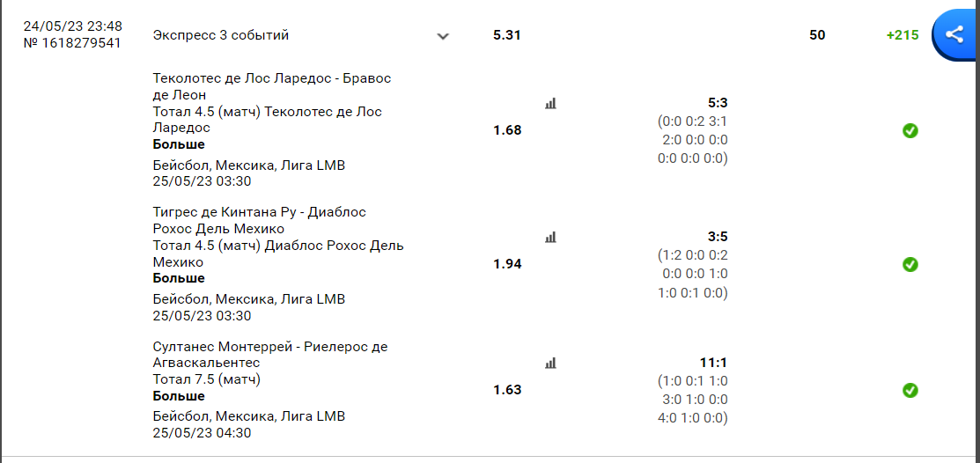Click the total odds 5.31
The height and width of the screenshot is (463, 980).
507,35
